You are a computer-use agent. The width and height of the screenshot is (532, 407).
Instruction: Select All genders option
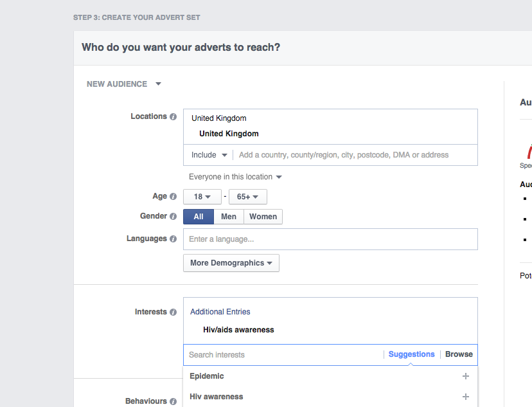pyautogui.click(x=199, y=217)
